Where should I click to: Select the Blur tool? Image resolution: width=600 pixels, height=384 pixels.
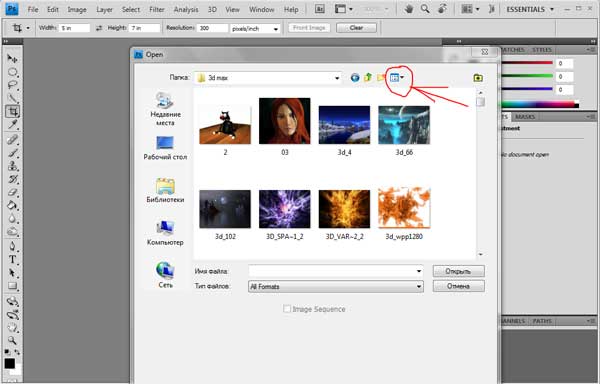point(12,218)
